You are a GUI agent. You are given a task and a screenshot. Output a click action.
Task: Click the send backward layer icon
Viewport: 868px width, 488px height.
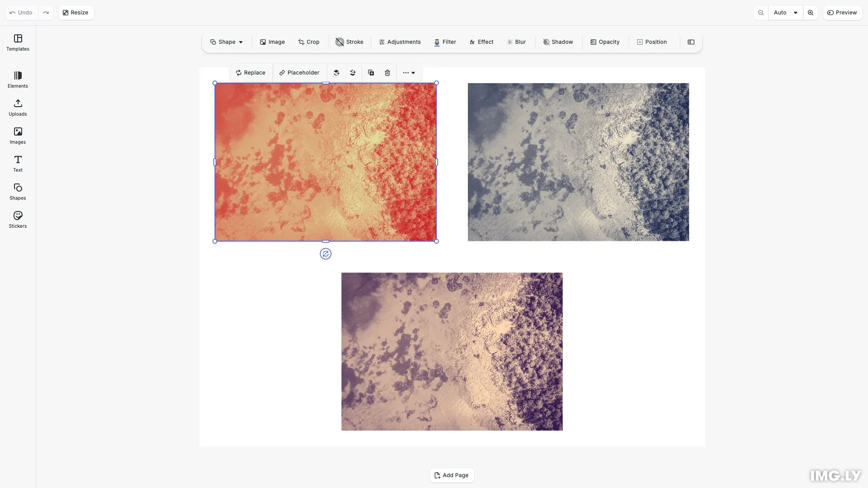(353, 73)
